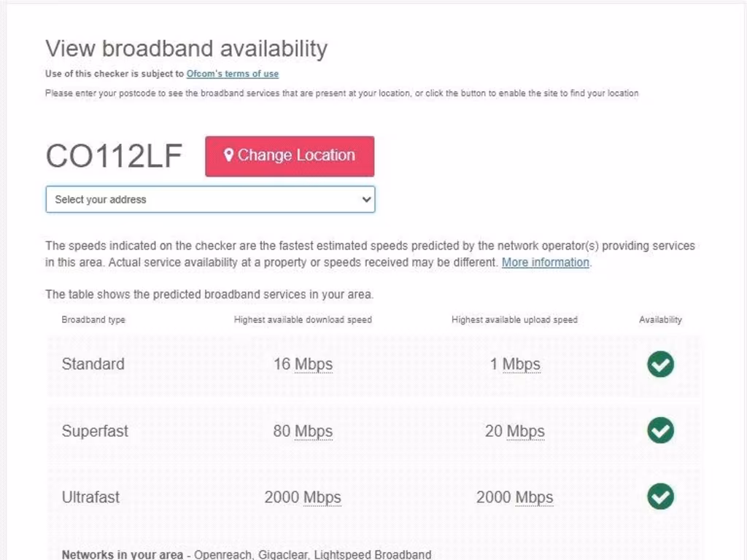The image size is (747, 560).
Task: Click the CO112LF postcode text
Action: click(114, 156)
